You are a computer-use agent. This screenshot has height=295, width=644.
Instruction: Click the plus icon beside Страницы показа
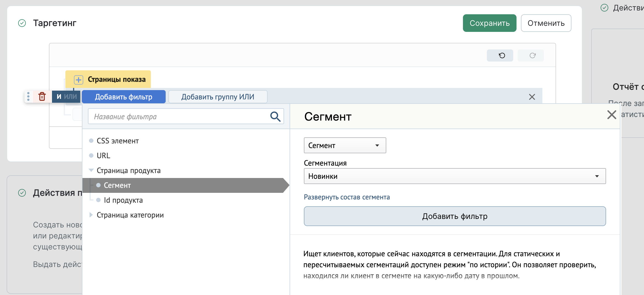pos(79,80)
